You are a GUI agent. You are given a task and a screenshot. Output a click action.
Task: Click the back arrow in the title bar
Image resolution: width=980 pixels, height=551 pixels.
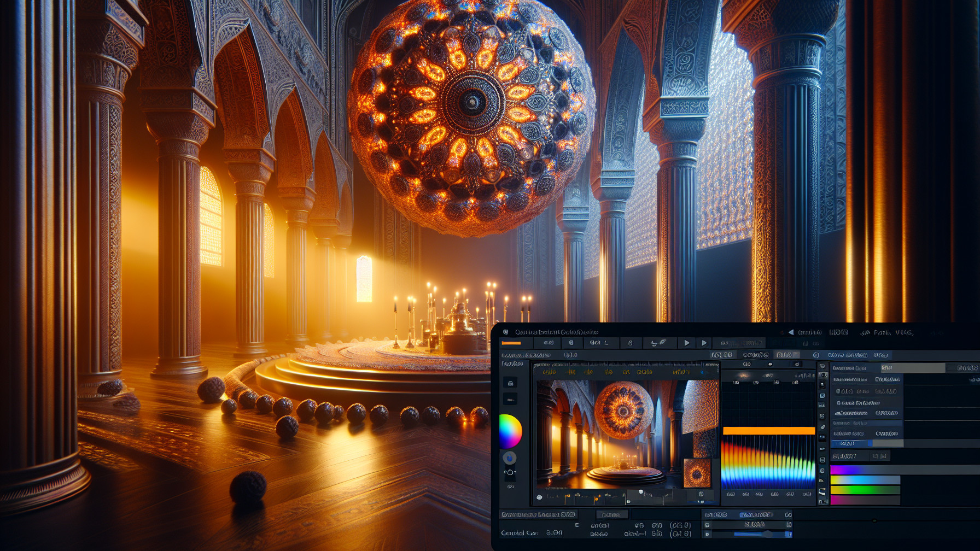pyautogui.click(x=791, y=332)
